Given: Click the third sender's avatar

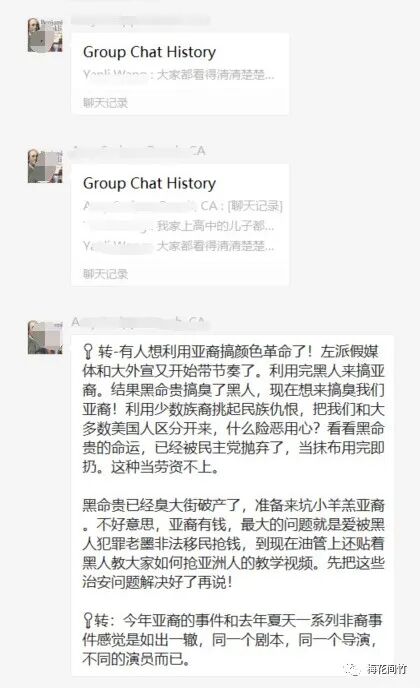Looking at the screenshot, I should coord(45,337).
